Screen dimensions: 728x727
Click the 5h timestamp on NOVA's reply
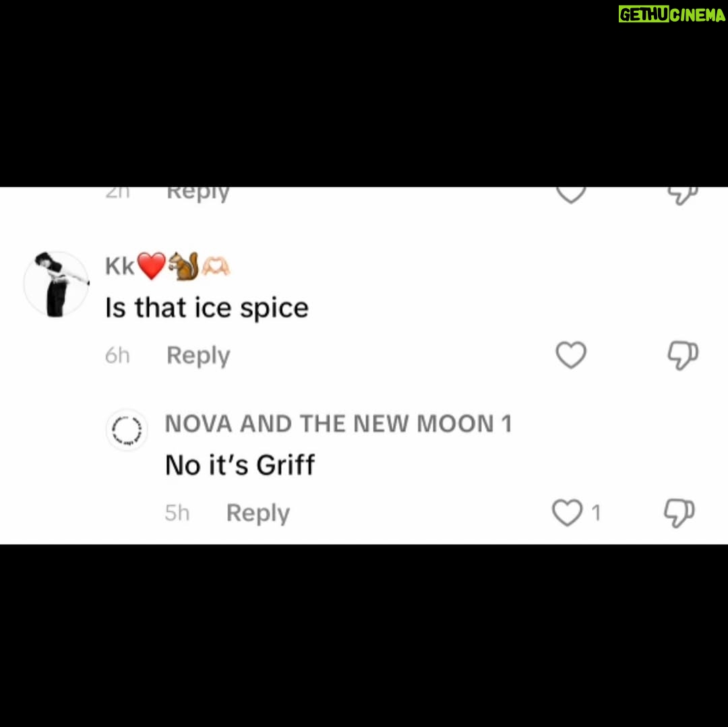(177, 513)
